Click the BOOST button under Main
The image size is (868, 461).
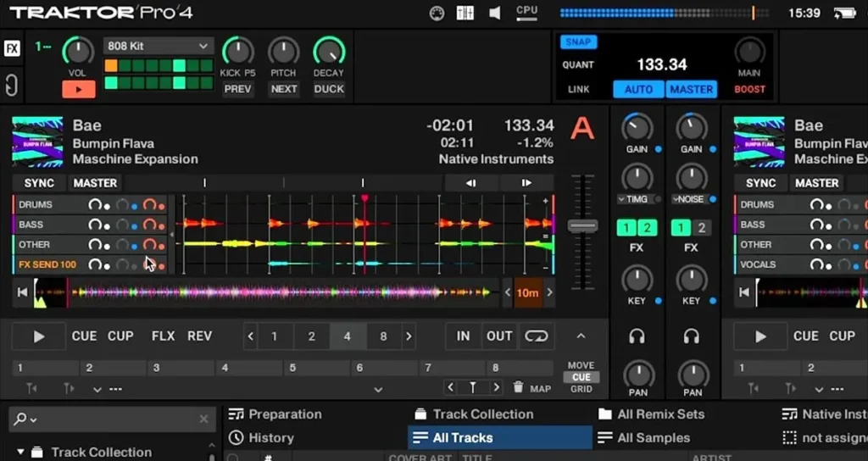pyautogui.click(x=749, y=89)
